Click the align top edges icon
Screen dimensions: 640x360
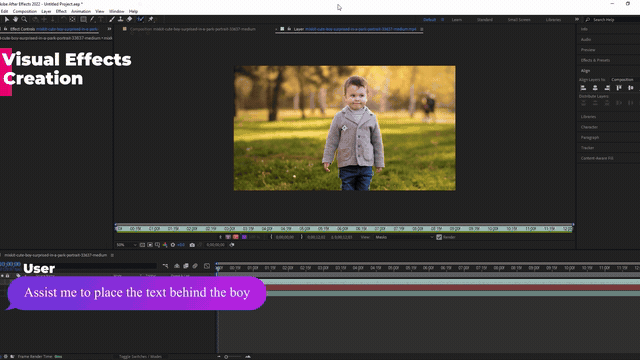(619, 88)
